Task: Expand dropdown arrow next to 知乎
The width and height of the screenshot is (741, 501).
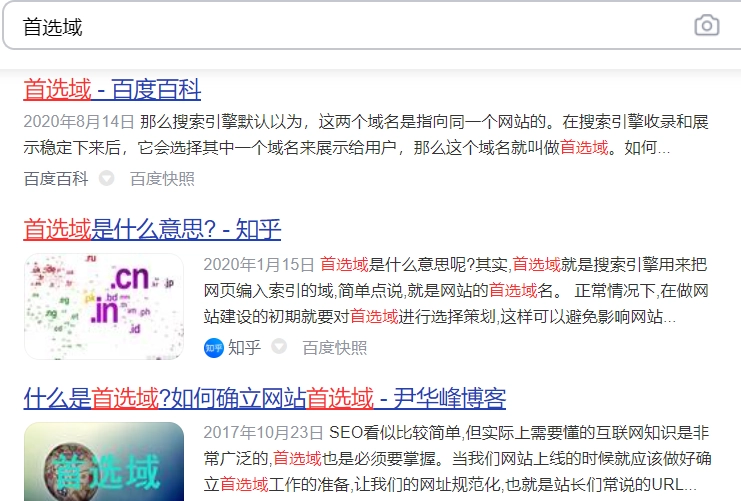Action: 279,346
